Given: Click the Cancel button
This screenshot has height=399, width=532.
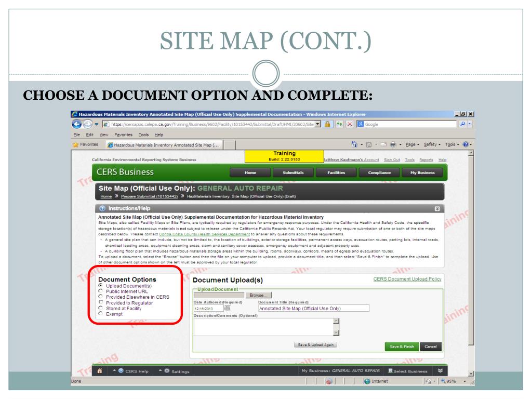Looking at the screenshot, I should coord(431,347).
